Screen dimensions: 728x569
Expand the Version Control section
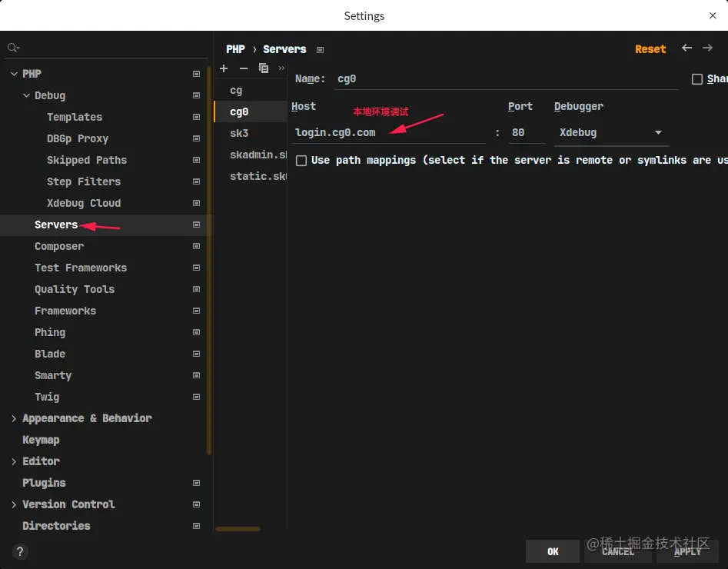pos(14,504)
